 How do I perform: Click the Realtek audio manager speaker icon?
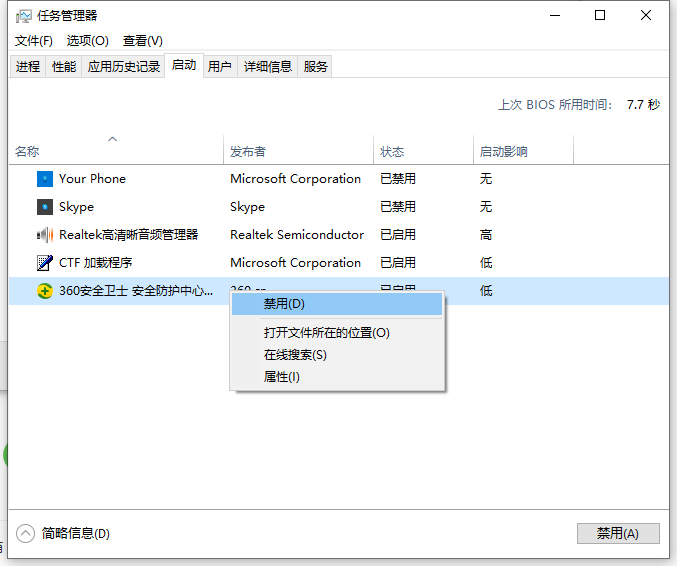[x=45, y=235]
